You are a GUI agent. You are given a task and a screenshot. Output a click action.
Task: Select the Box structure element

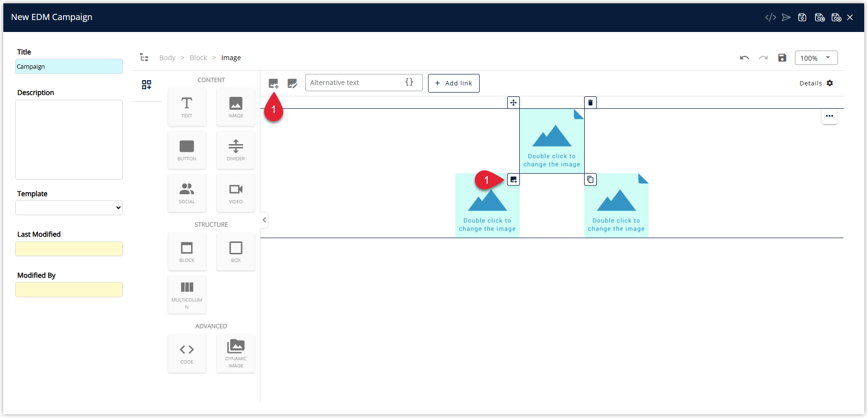[236, 251]
